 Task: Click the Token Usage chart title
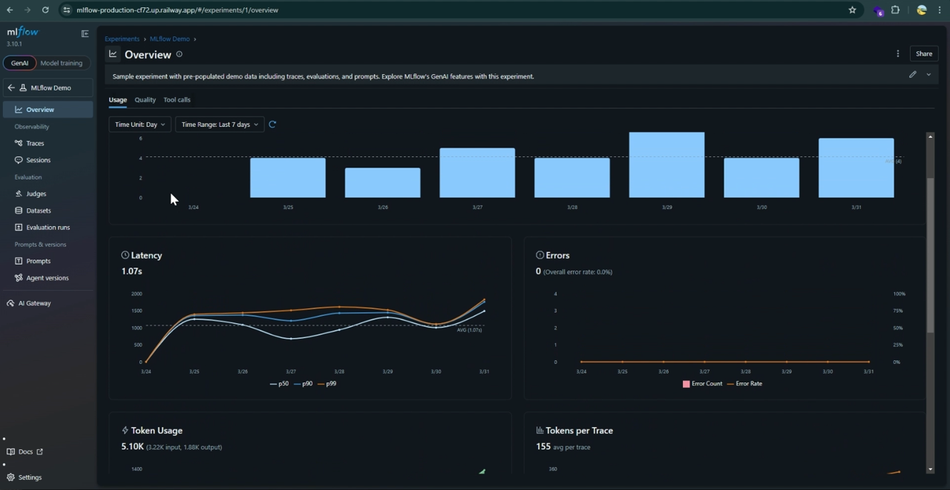coord(156,431)
